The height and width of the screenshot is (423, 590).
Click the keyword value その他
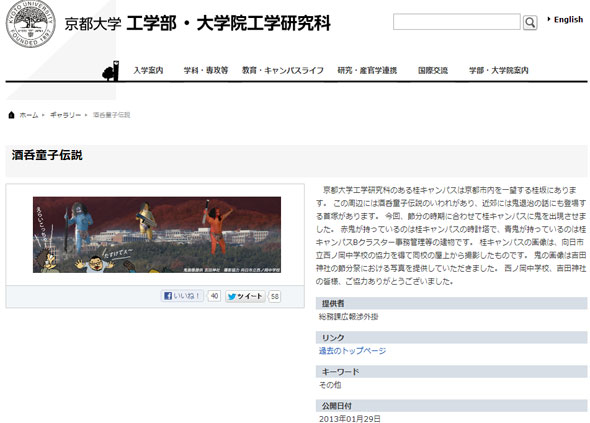330,385
